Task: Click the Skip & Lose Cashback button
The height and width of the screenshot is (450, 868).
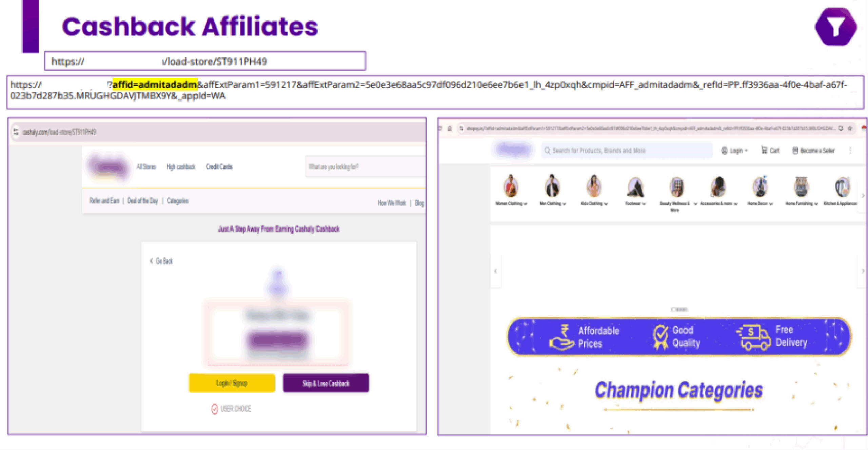Action: [x=325, y=384]
